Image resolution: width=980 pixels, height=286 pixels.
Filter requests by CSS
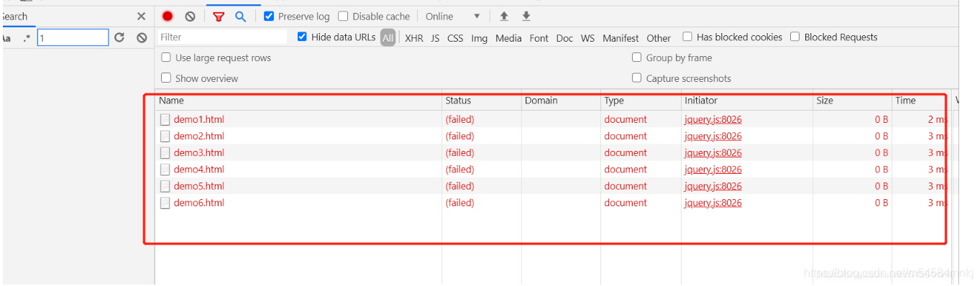455,38
